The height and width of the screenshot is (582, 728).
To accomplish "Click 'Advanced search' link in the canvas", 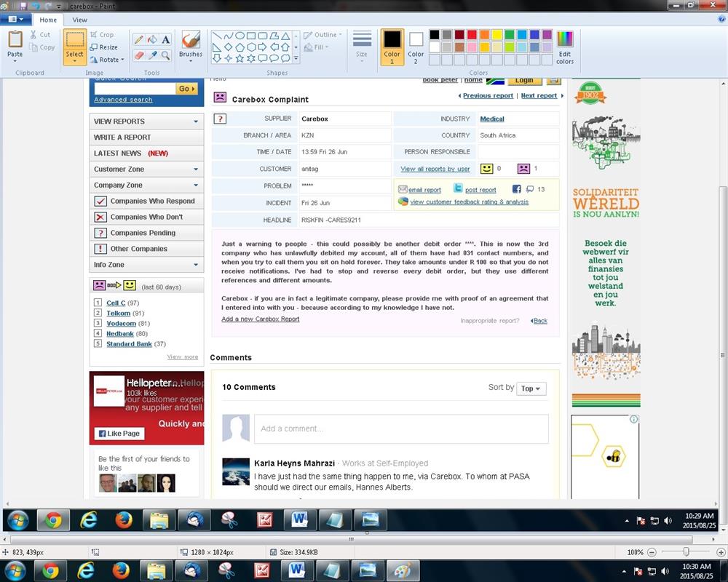I will [123, 100].
